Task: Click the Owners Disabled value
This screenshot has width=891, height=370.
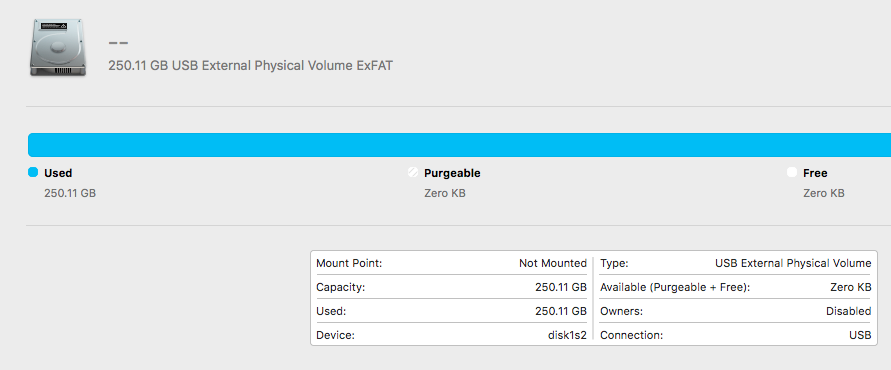Action: tap(848, 311)
